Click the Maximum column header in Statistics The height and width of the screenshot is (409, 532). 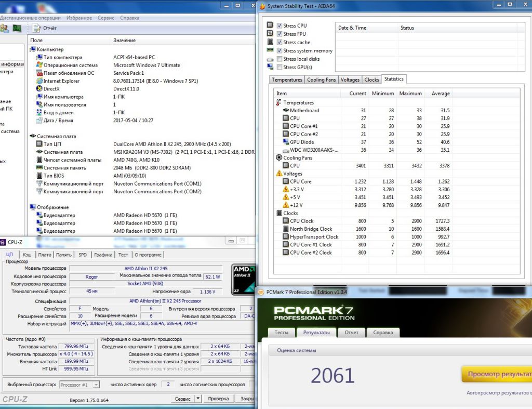point(410,94)
